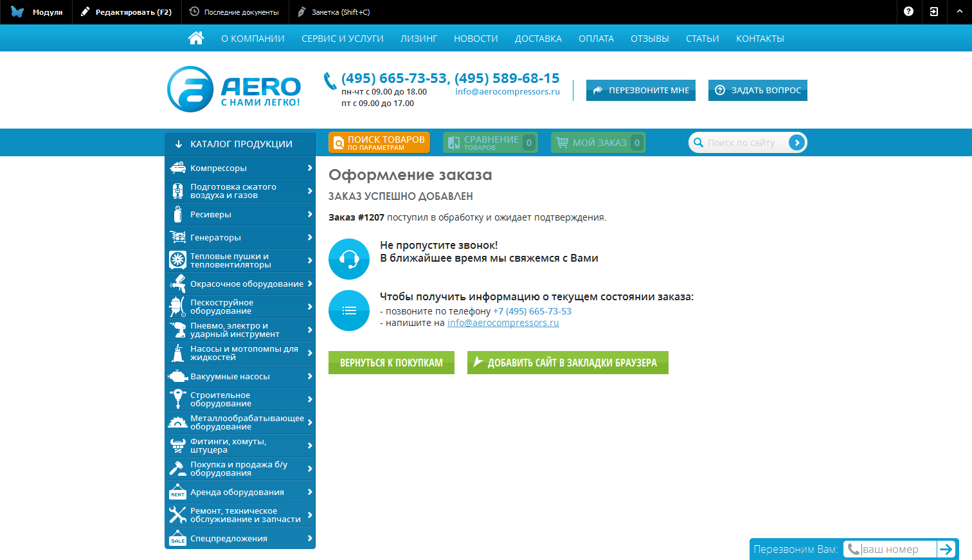Click the Окрасочное оборудование spray gun icon
Image resolution: width=972 pixels, height=560 pixels.
pos(177,284)
